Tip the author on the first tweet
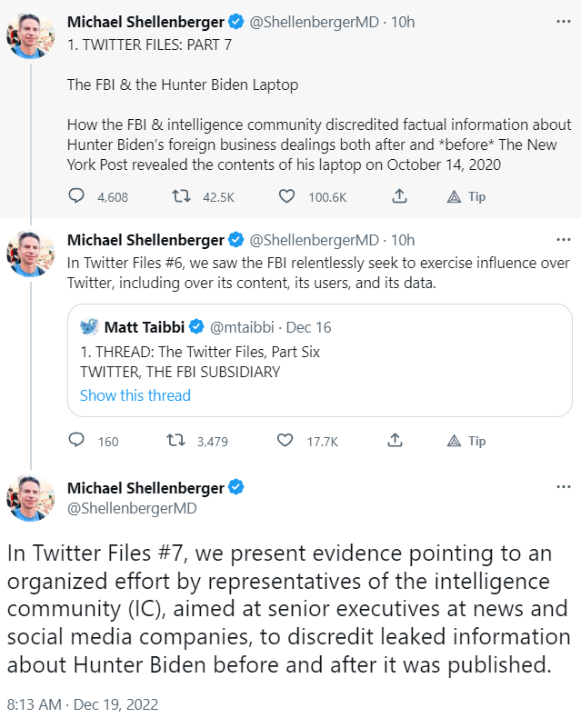 [466, 196]
